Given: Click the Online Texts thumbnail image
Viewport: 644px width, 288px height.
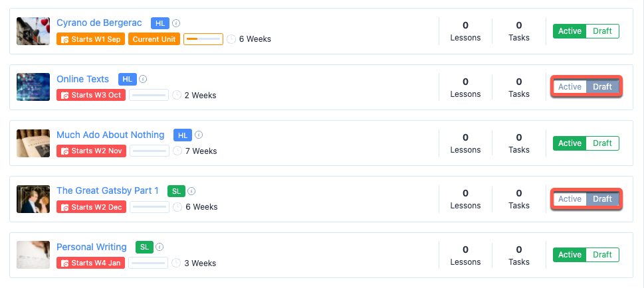Looking at the screenshot, I should 33,87.
